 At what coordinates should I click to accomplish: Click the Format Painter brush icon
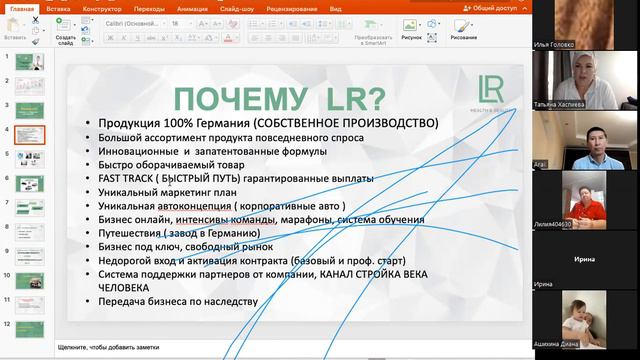coord(36,41)
